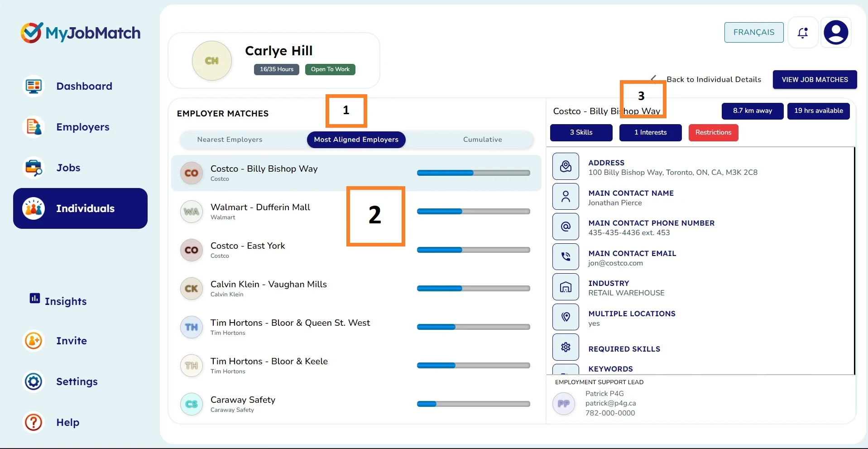868x449 pixels.
Task: Open the Settings gear icon in sidebar
Action: click(34, 381)
